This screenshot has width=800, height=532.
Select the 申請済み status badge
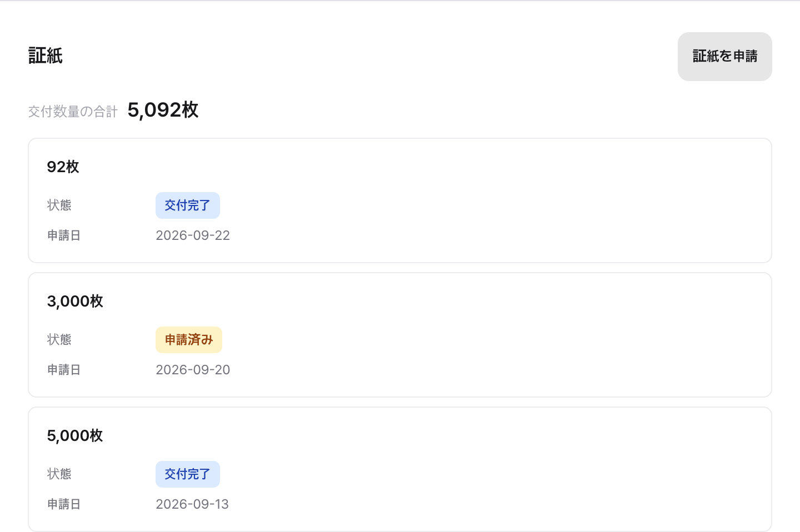tap(189, 340)
